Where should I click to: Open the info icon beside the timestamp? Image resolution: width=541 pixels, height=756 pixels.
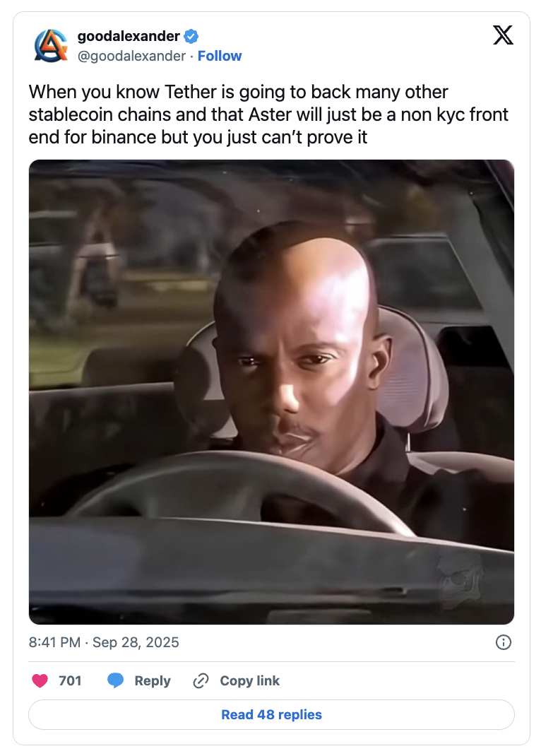coord(504,642)
